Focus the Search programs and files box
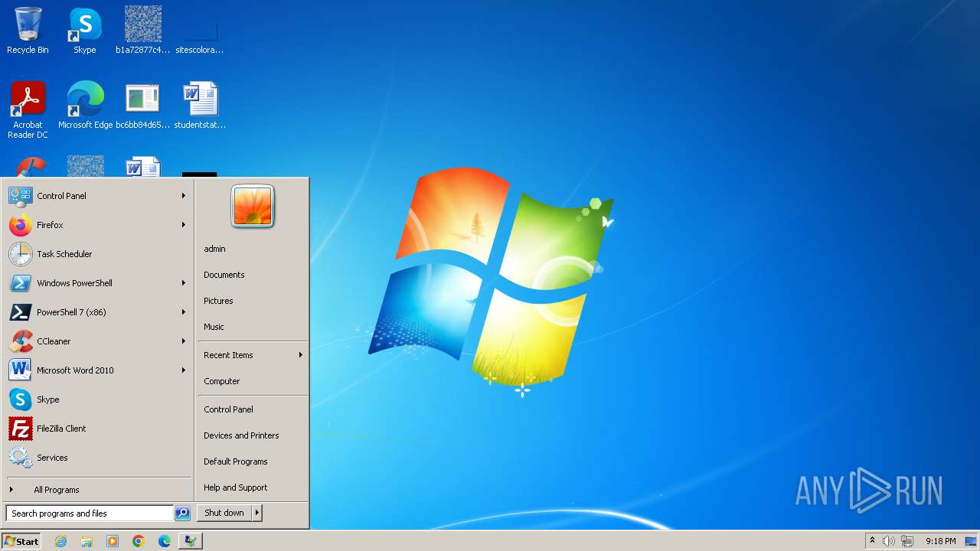Screen dimensions: 980x551 [x=90, y=514]
